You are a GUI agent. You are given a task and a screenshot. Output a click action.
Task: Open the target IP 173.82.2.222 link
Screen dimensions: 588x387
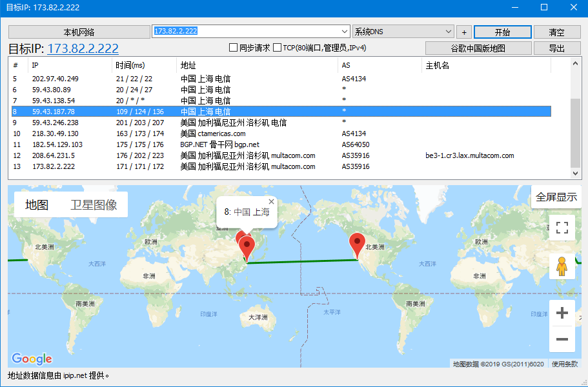[83, 49]
